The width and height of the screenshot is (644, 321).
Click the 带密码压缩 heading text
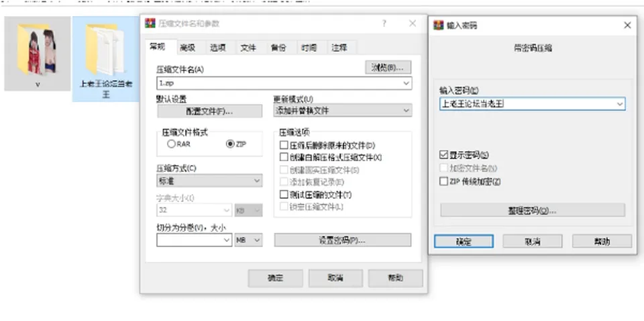click(x=533, y=48)
